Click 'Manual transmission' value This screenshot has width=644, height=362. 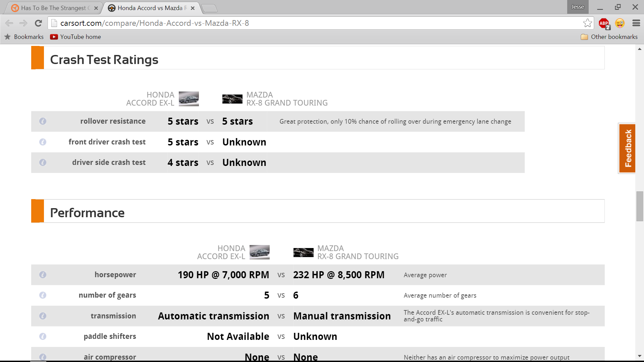click(342, 316)
